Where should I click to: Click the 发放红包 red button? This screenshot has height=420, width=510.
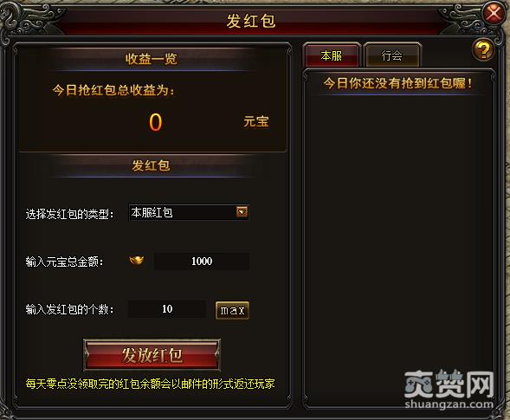(152, 355)
